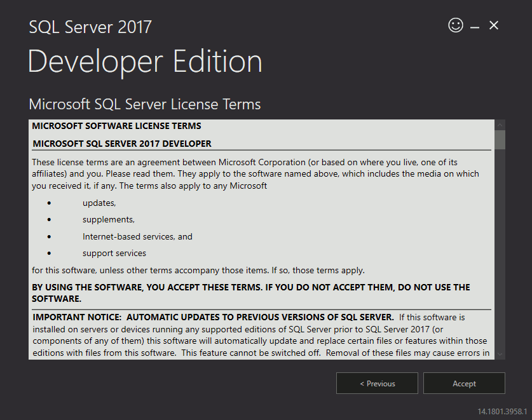The image size is (532, 420).
Task: Click the 'updates,' bullet item
Action: point(99,203)
